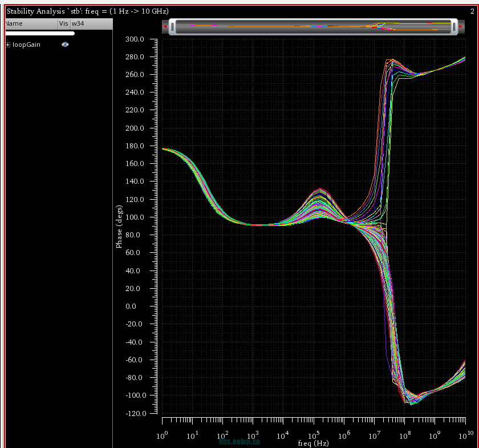Grab right handle of frequency range slider
Screen dimensions: 479x448
(454, 27)
